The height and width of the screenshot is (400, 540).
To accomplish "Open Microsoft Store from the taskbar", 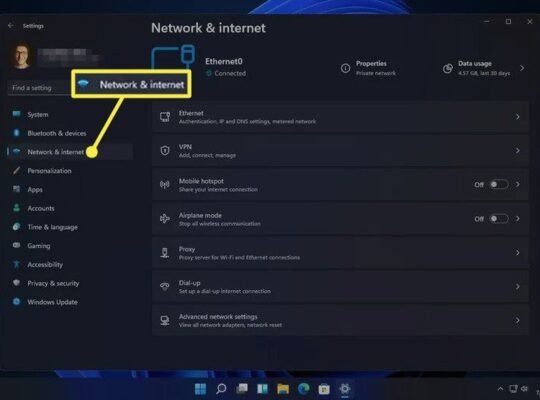I will point(324,389).
